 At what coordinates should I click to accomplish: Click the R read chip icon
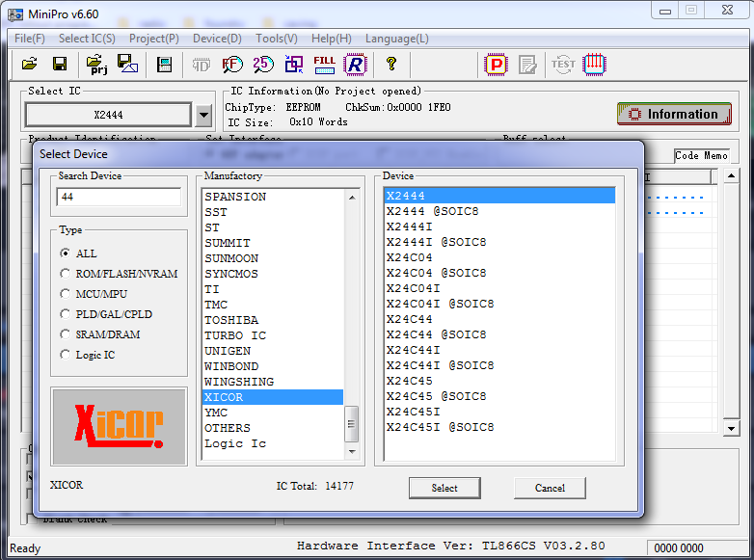(356, 65)
